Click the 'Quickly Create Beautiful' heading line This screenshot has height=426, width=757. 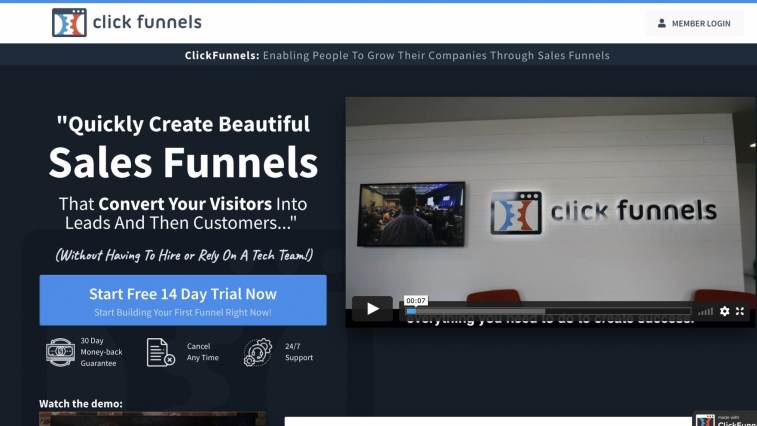point(183,124)
